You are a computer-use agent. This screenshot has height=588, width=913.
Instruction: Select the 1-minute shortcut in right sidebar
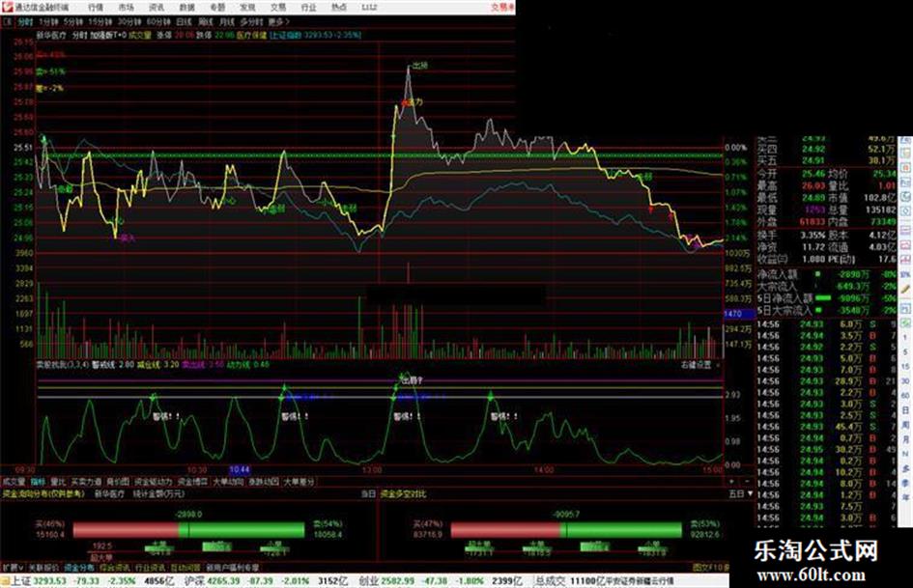tap(905, 338)
